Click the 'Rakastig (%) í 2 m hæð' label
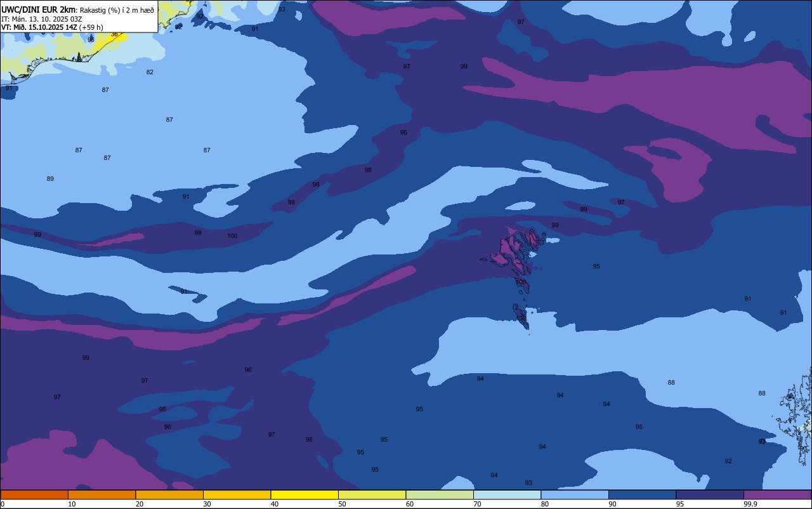 pos(117,10)
